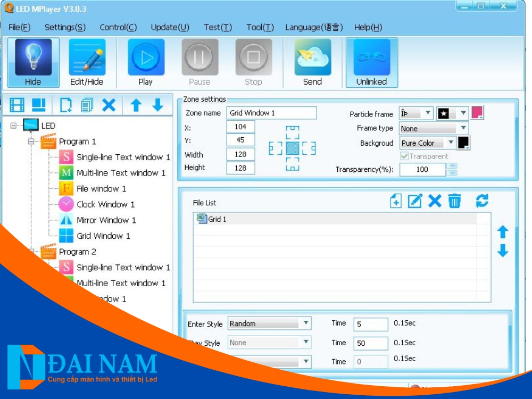
Task: Toggle the Unlinked chain icon
Action: click(371, 57)
